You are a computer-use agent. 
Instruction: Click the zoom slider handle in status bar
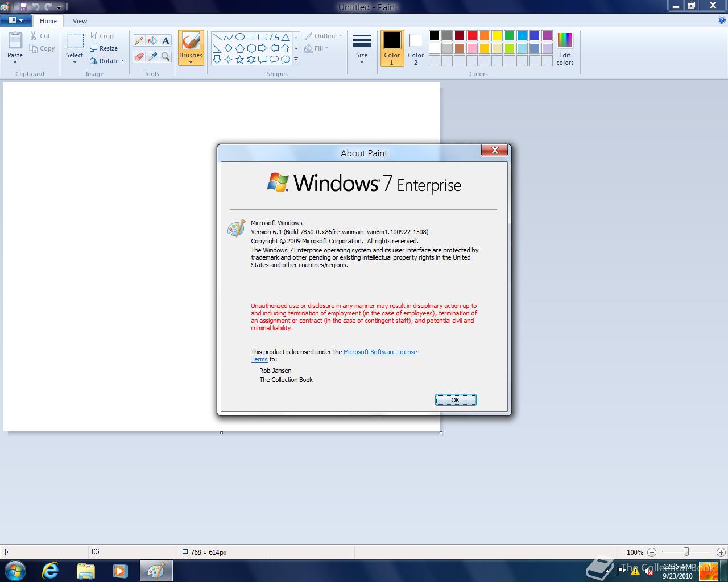(686, 552)
